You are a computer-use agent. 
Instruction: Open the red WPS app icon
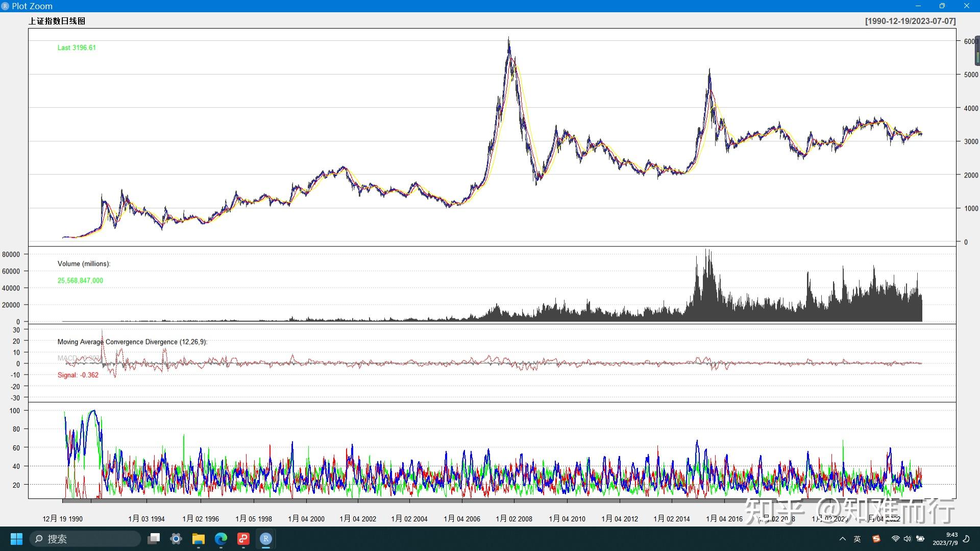(x=243, y=539)
